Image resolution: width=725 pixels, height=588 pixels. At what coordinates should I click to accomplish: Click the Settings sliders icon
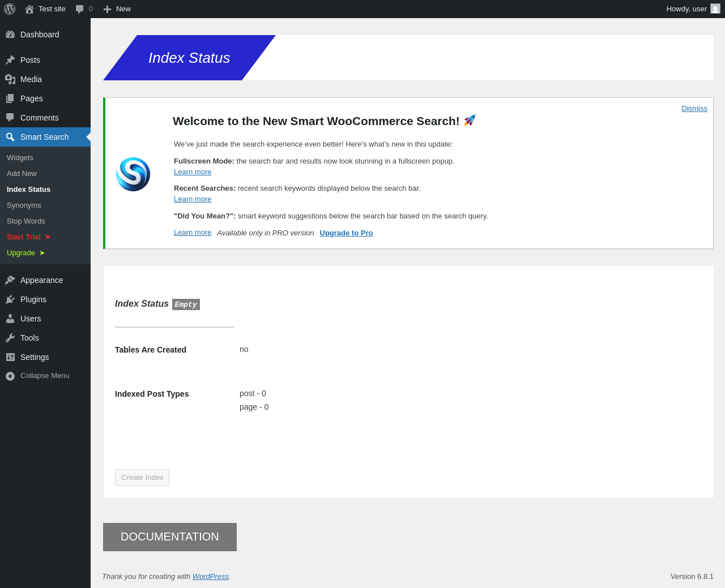coord(10,357)
